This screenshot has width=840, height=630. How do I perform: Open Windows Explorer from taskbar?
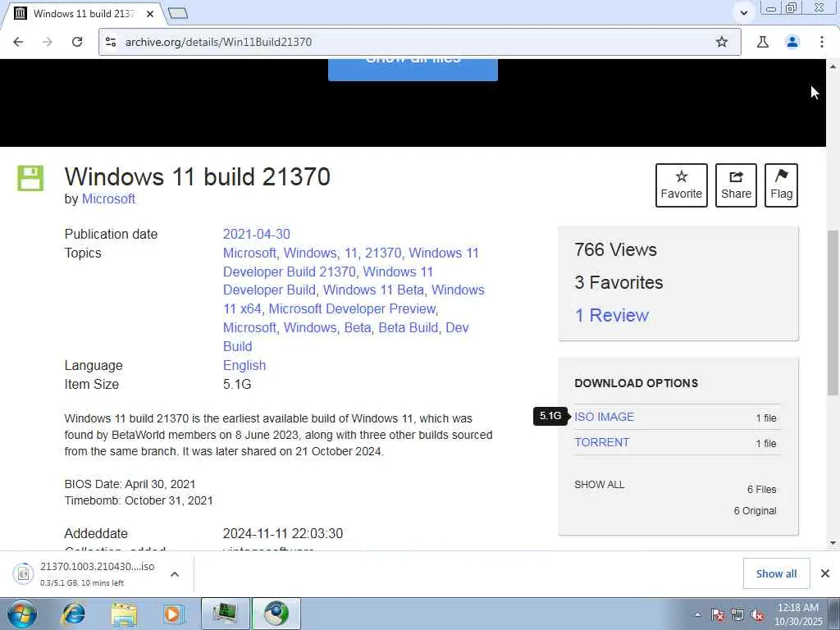(124, 614)
